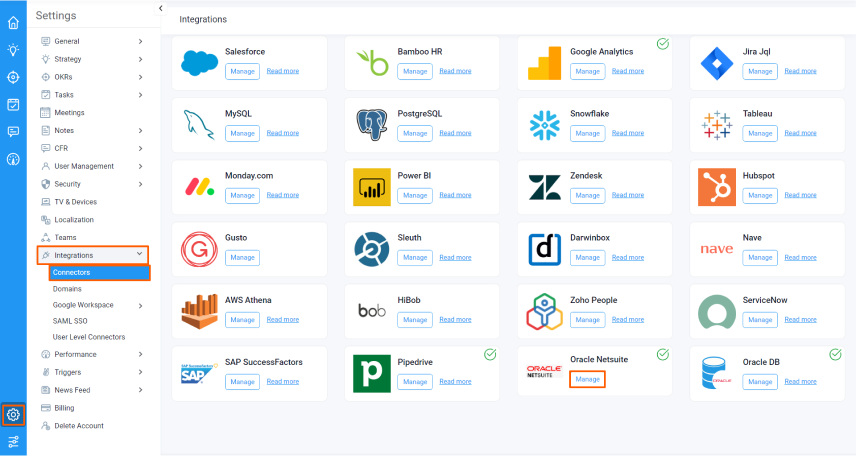
Task: Click Manage for SAP SuccessFactors
Action: coord(242,382)
